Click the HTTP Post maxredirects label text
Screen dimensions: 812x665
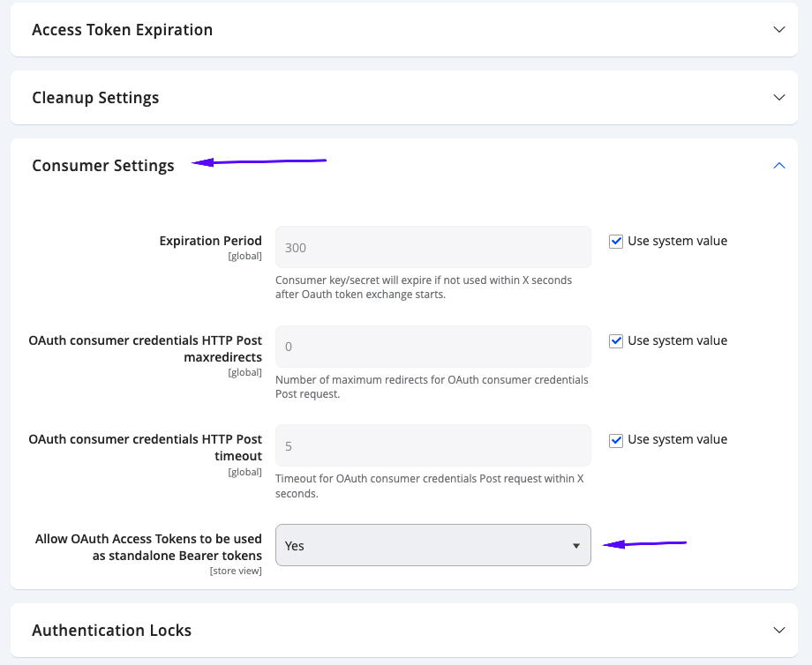pos(146,348)
